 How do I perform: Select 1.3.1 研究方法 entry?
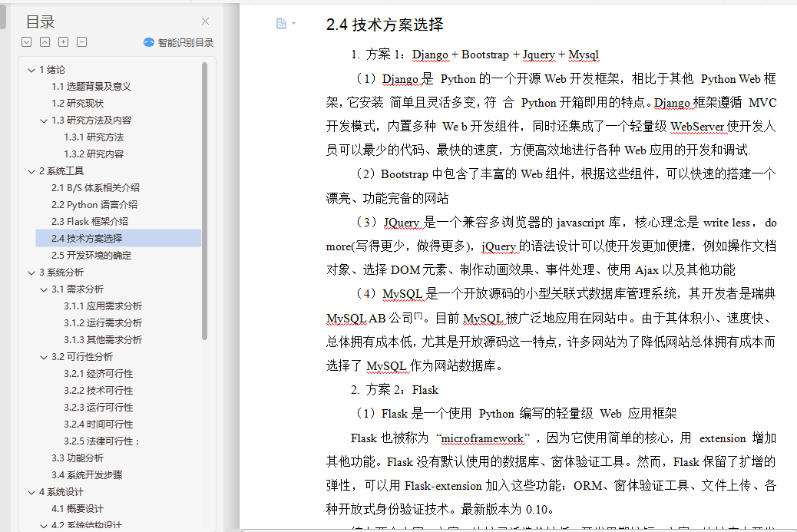pos(94,137)
